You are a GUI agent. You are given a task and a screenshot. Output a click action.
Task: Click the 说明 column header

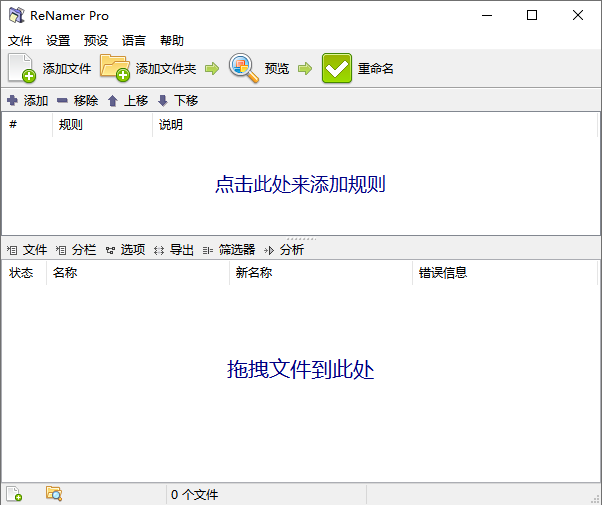coord(375,124)
